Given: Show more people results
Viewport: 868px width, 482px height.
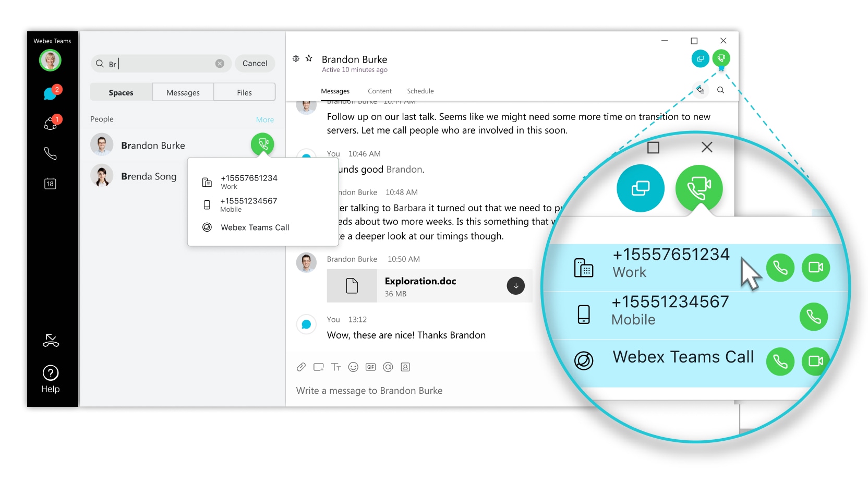Looking at the screenshot, I should point(265,120).
